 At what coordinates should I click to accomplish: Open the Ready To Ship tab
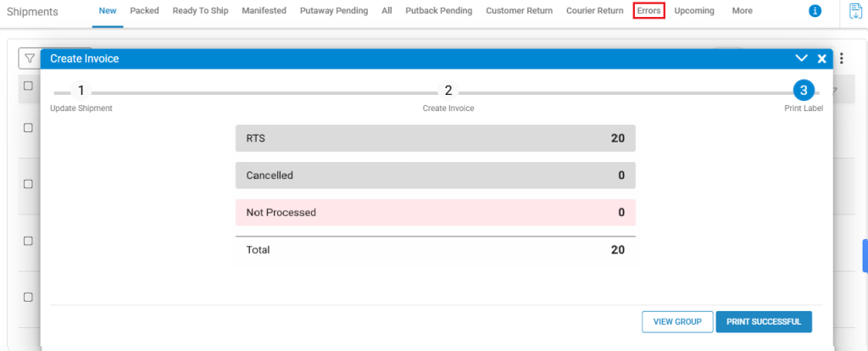pos(200,11)
